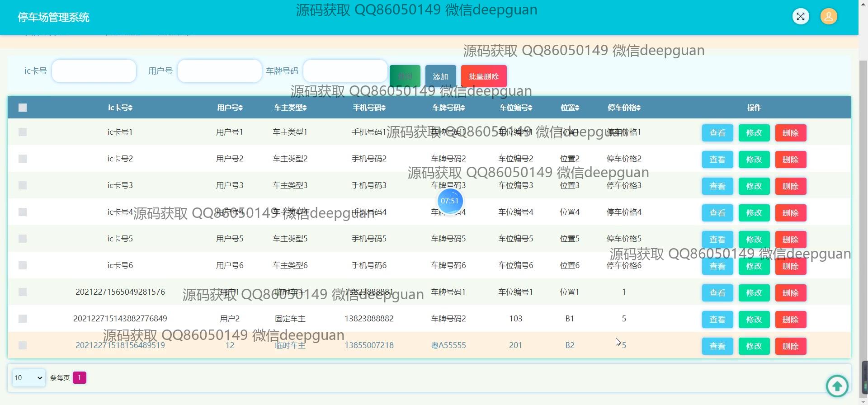Image resolution: width=868 pixels, height=405 pixels.
Task: Click the fullscreen toggle icon in header
Action: [801, 17]
